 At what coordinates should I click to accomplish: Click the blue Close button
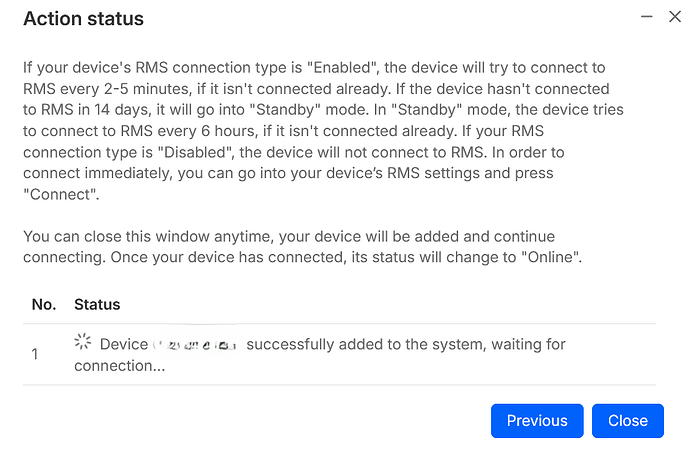coord(628,421)
